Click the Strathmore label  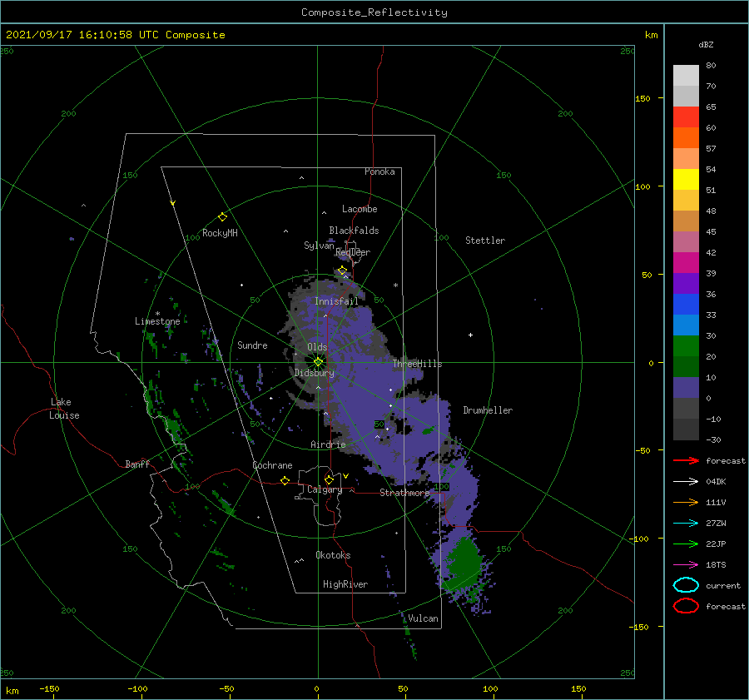pyautogui.click(x=404, y=493)
